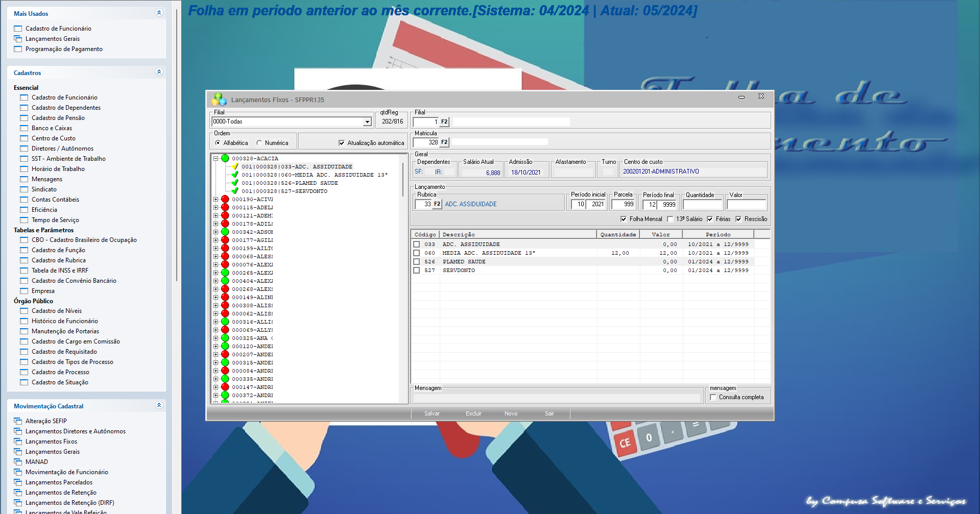Viewport: 980px width, 514px height.
Task: Click the Cadastro de Dependentes icon
Action: [x=24, y=108]
